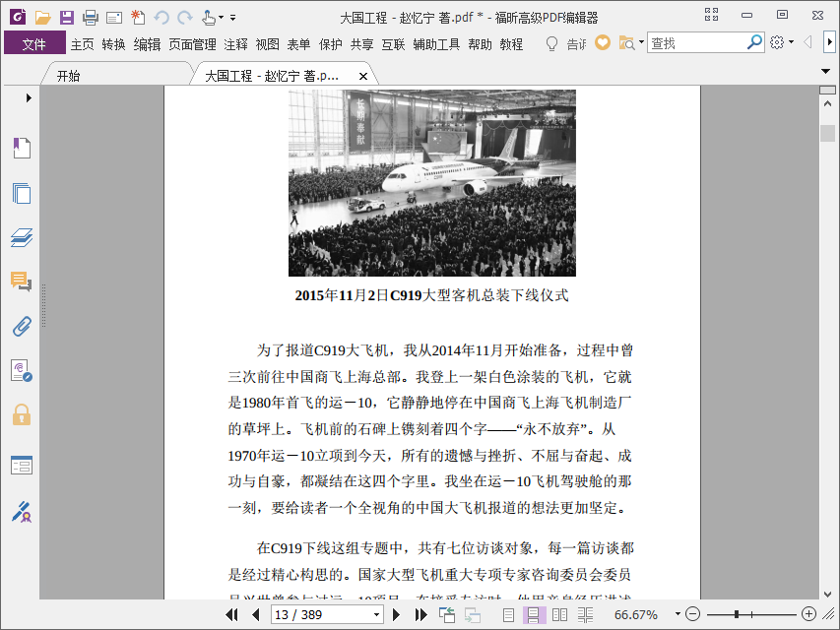Click the orange heart favorites icon
The width and height of the screenshot is (840, 630).
(x=603, y=42)
